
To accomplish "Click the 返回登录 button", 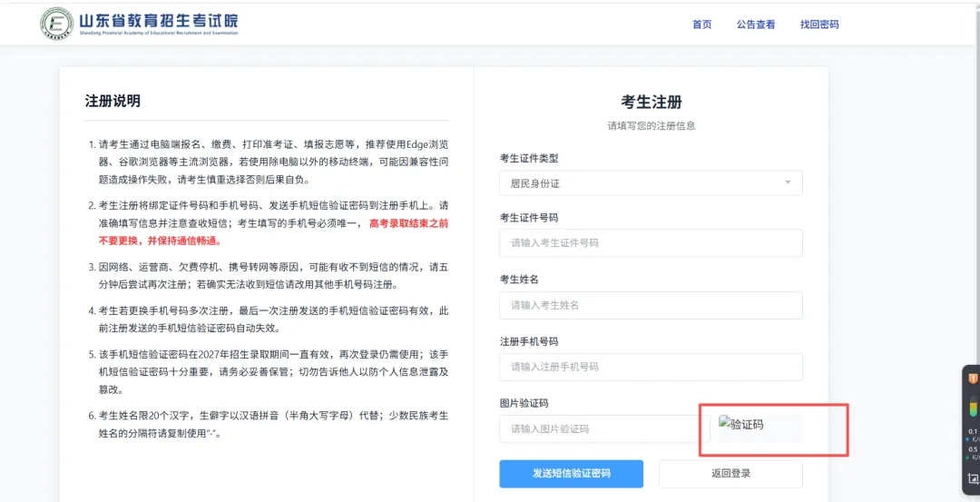I will pos(730,474).
